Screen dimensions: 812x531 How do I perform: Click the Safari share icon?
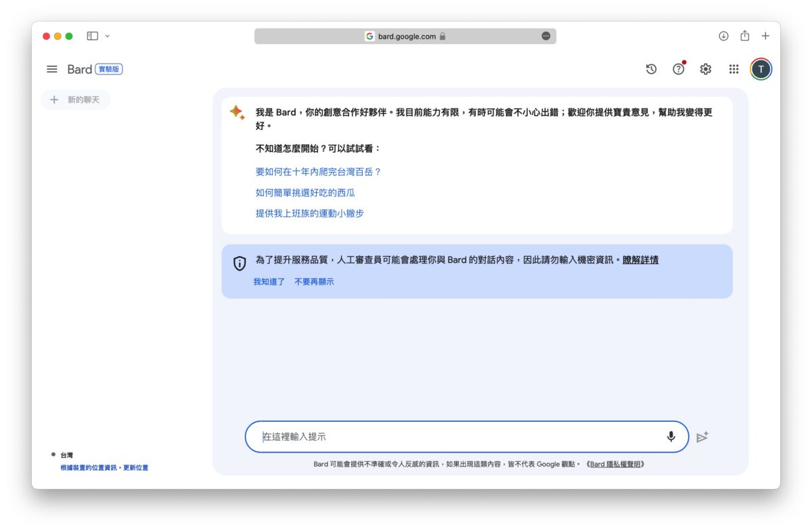click(x=744, y=36)
